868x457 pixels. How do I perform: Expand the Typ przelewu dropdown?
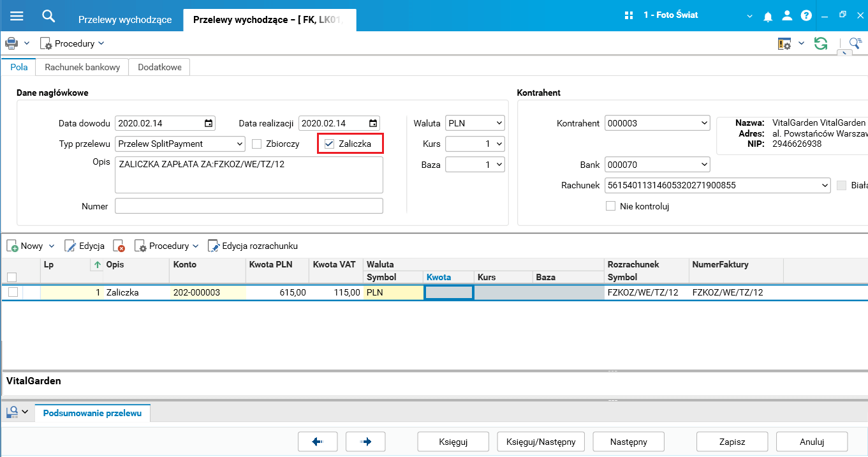240,144
